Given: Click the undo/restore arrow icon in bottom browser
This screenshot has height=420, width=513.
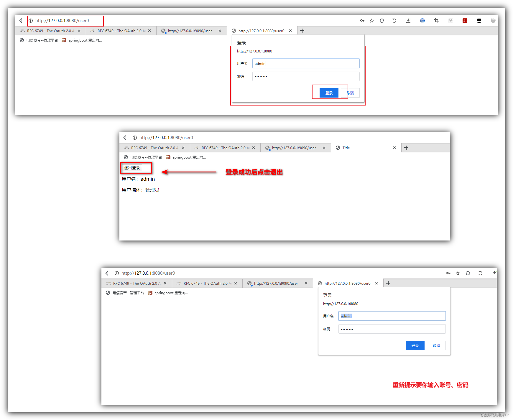Looking at the screenshot, I should tap(480, 273).
